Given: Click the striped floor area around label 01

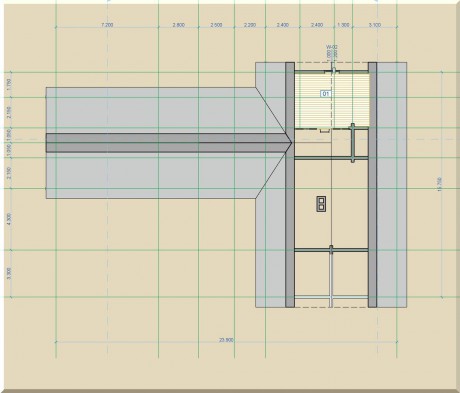Looking at the screenshot, I should click(x=332, y=101).
